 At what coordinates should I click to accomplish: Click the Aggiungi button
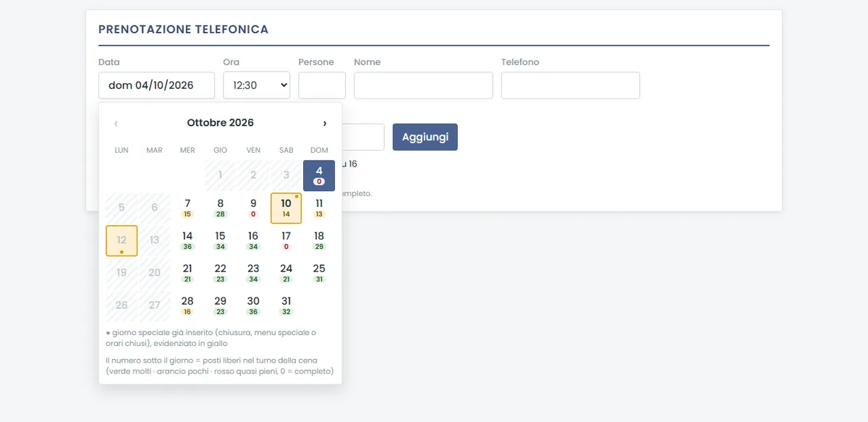tap(425, 137)
